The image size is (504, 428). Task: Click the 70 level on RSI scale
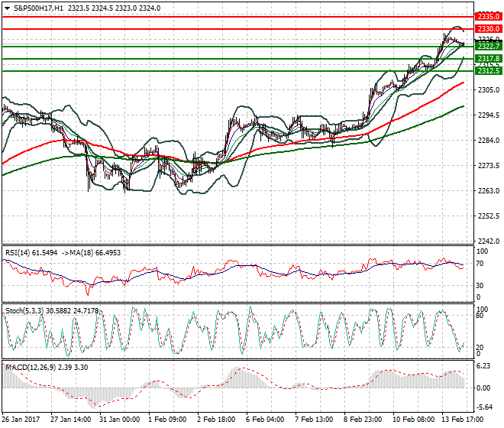coord(480,264)
